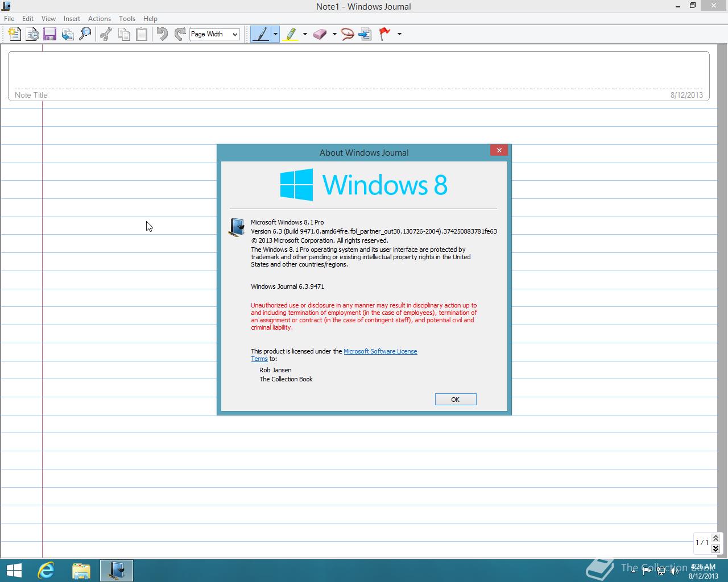Open the Find magnifier tool
This screenshot has height=582, width=728.
coord(85,34)
